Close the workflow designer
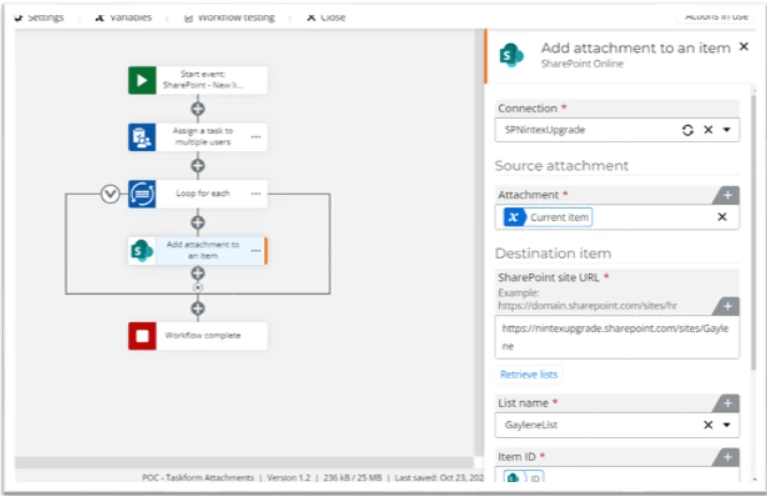This screenshot has height=496, width=767. click(326, 17)
